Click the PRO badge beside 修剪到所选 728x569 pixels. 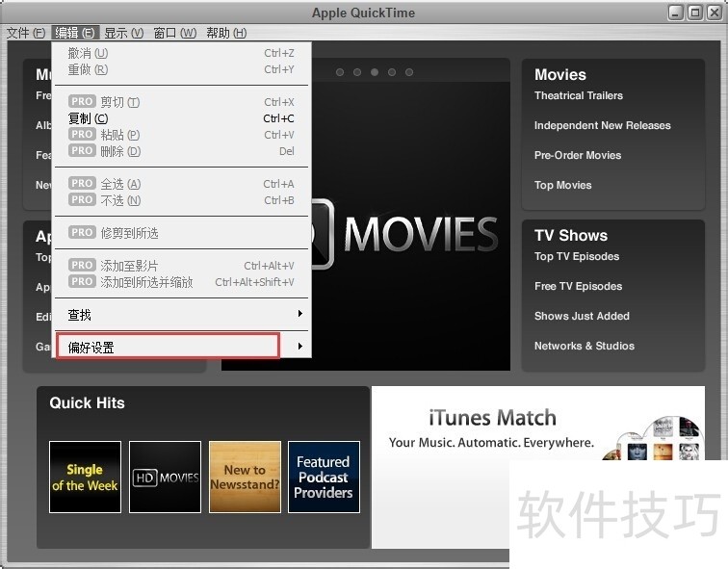tap(82, 232)
